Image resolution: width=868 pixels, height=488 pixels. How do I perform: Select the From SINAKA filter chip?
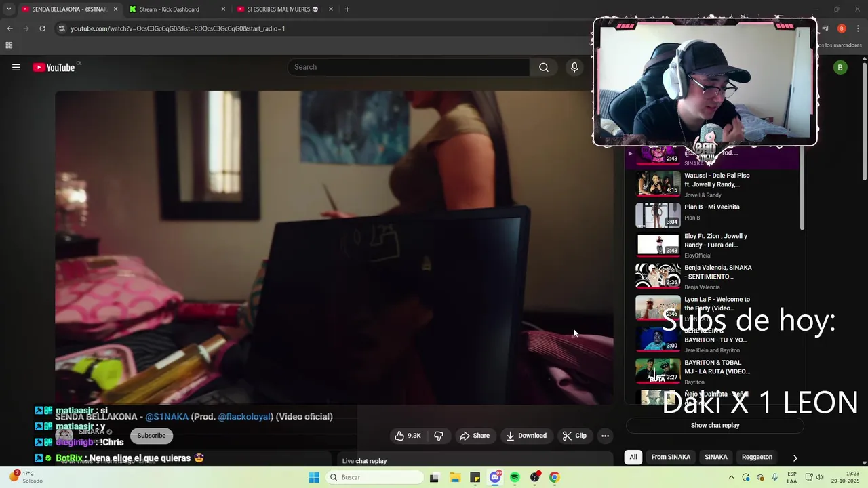click(x=671, y=457)
